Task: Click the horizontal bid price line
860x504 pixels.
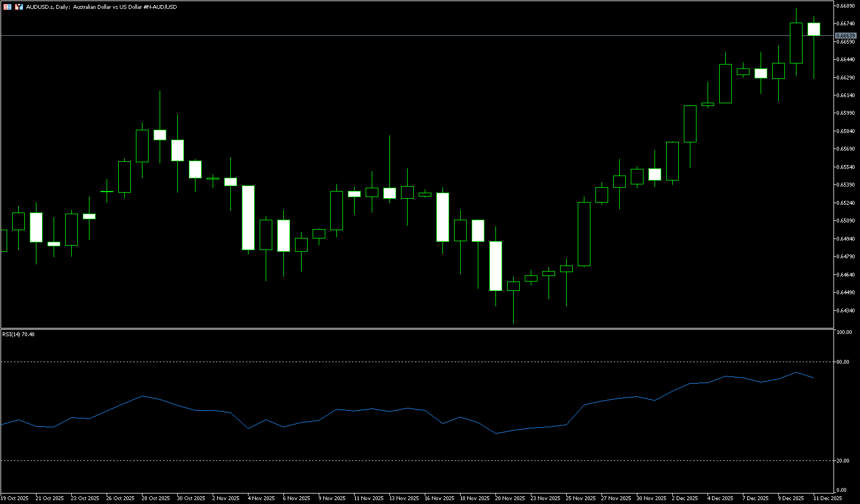Action: tap(387, 35)
